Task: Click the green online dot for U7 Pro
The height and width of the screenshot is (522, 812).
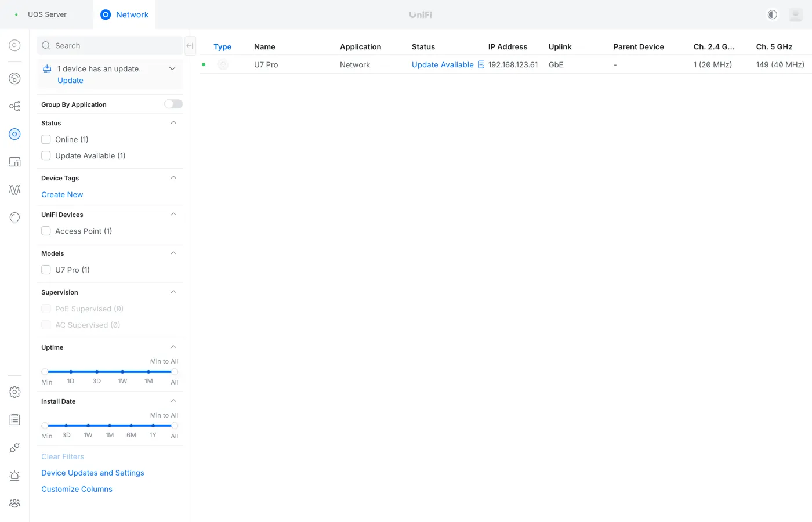Action: click(204, 64)
